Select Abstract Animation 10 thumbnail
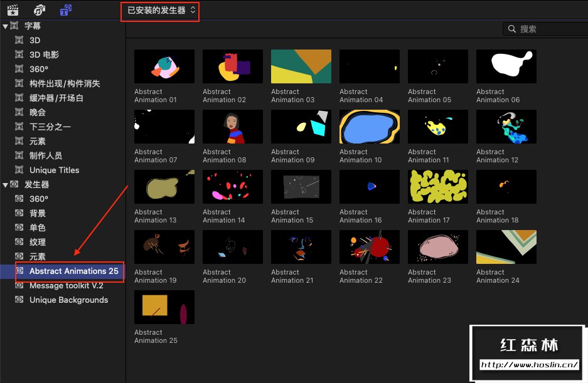Viewport: 588px width, 383px height. [x=370, y=127]
